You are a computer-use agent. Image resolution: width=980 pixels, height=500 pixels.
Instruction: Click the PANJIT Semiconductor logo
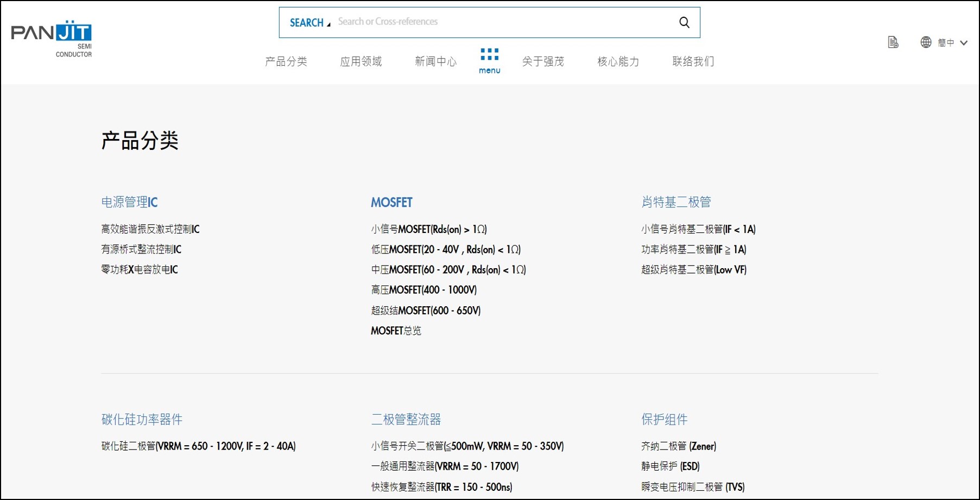[52, 38]
